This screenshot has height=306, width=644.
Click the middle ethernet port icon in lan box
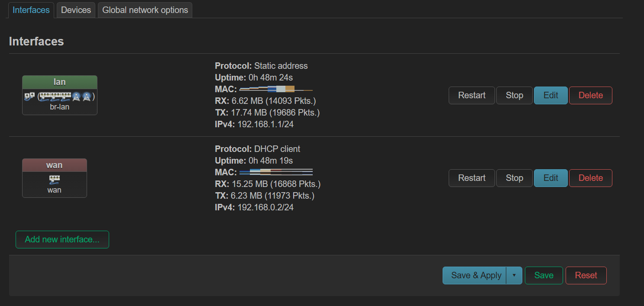click(55, 96)
